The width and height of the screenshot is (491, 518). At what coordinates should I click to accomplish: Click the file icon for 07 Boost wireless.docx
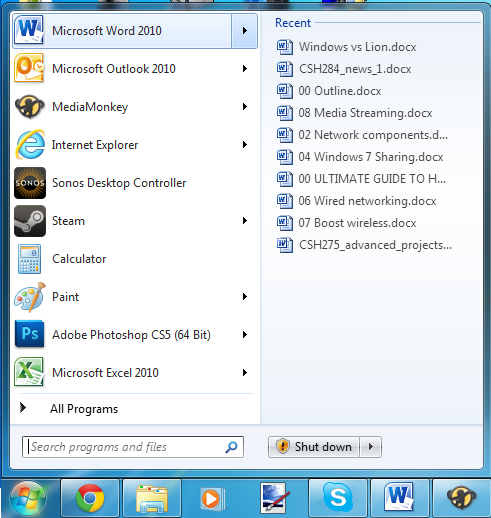click(x=285, y=223)
